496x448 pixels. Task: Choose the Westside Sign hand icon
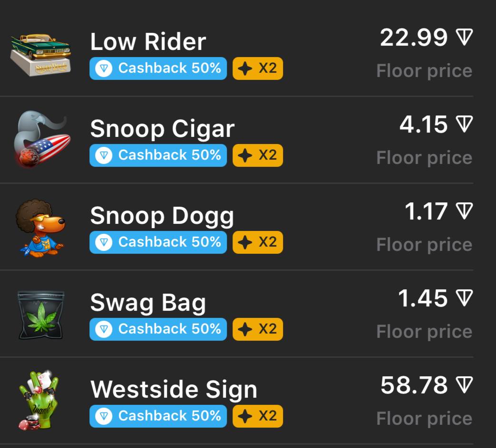[39, 400]
